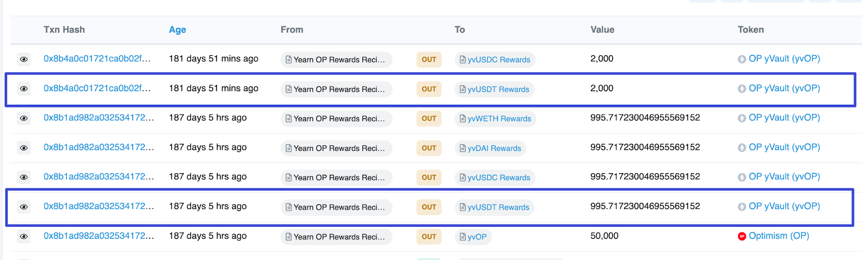Click the contract icon next to yvOP recipient
The image size is (868, 260).
(462, 237)
